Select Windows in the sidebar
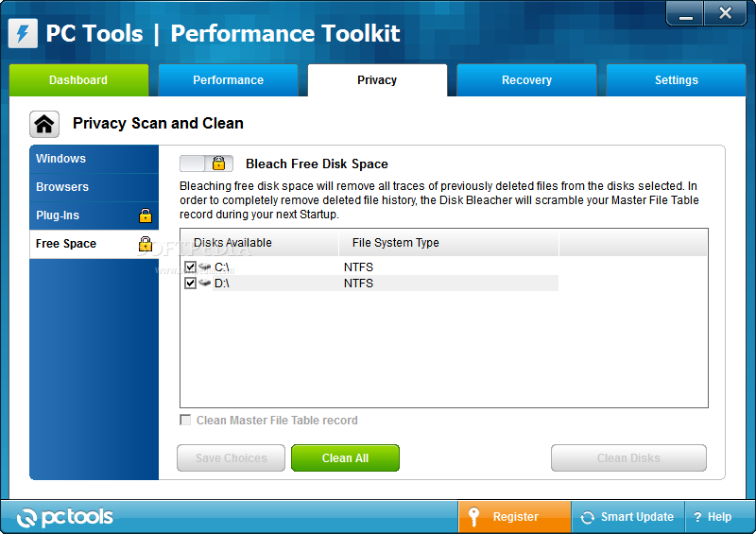Screen dimensions: 756x534 click(94, 159)
